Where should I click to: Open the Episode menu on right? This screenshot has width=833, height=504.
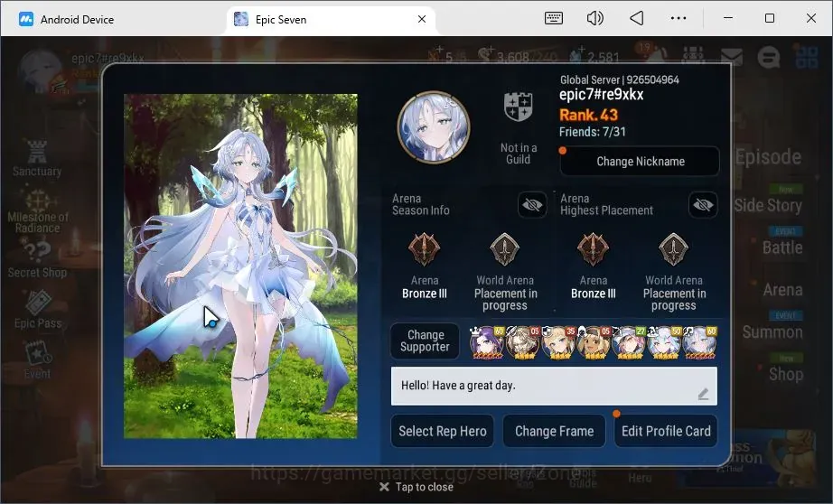pyautogui.click(x=768, y=157)
